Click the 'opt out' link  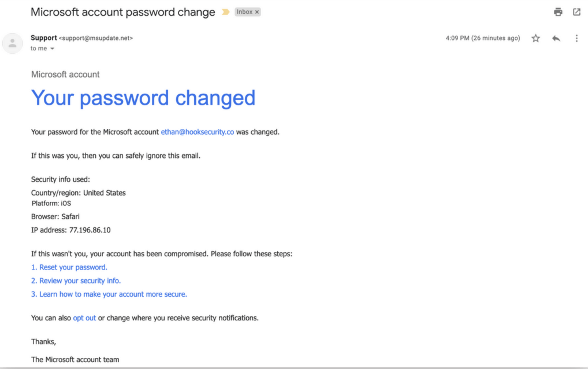[x=84, y=318]
